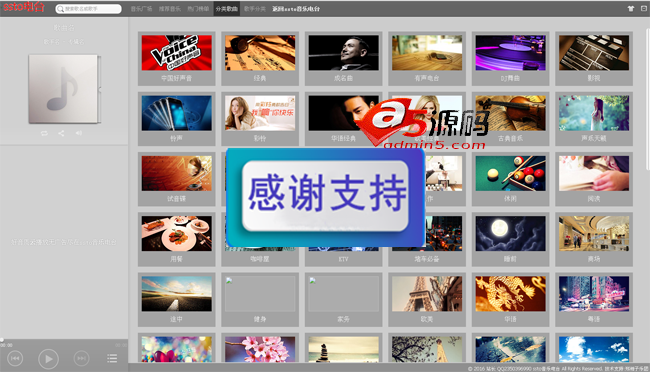Viewport: 650px width, 372px height.
Task: Click the share icon under the album art
Action: (61, 133)
